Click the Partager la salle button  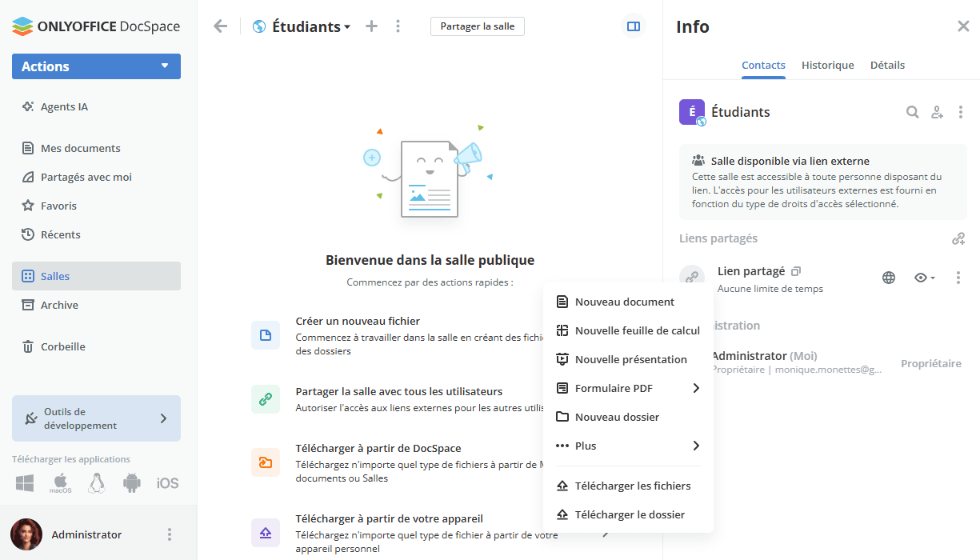click(x=477, y=26)
